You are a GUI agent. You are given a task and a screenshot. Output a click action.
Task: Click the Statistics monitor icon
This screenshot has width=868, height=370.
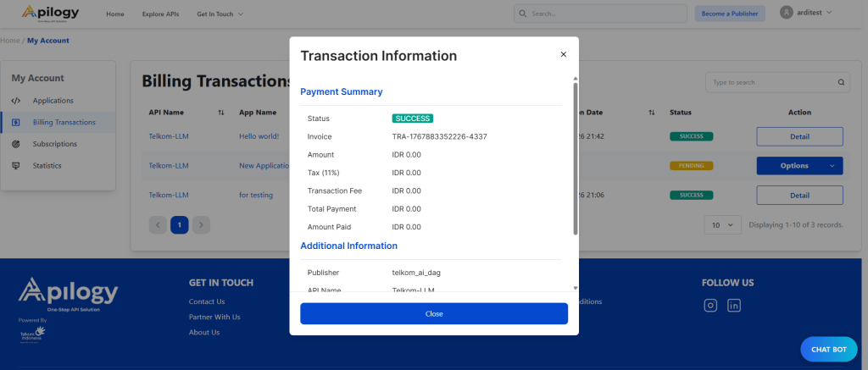(16, 166)
